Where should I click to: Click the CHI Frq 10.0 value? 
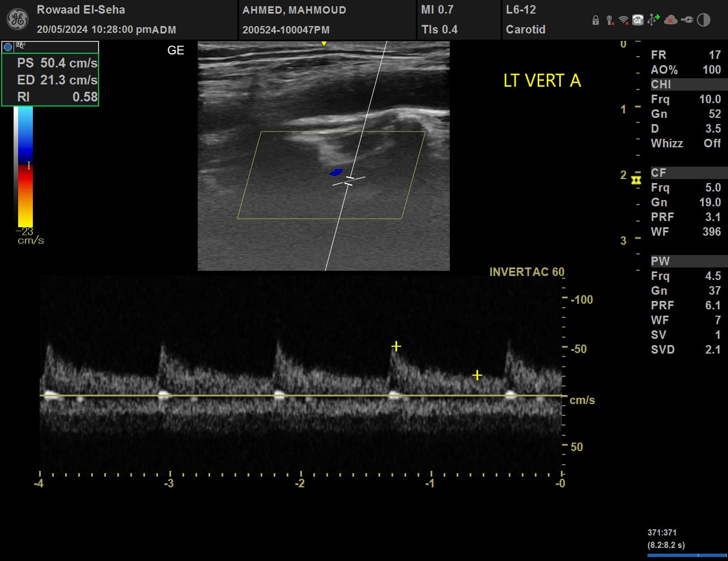coord(686,99)
